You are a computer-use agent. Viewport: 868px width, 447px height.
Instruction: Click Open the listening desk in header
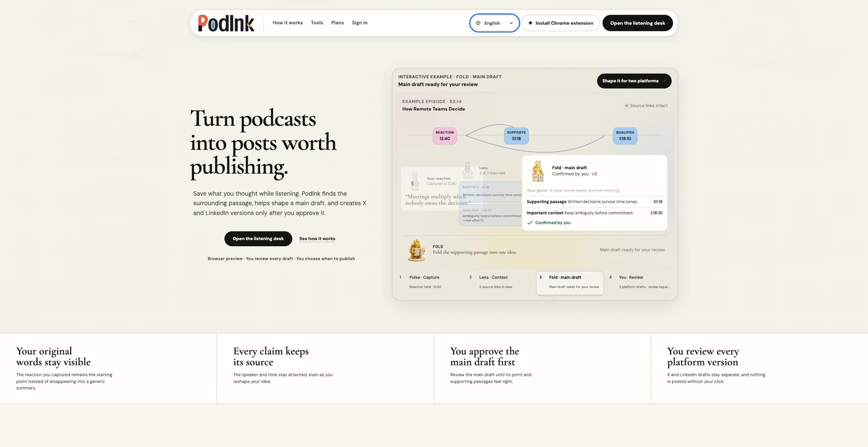coord(638,23)
